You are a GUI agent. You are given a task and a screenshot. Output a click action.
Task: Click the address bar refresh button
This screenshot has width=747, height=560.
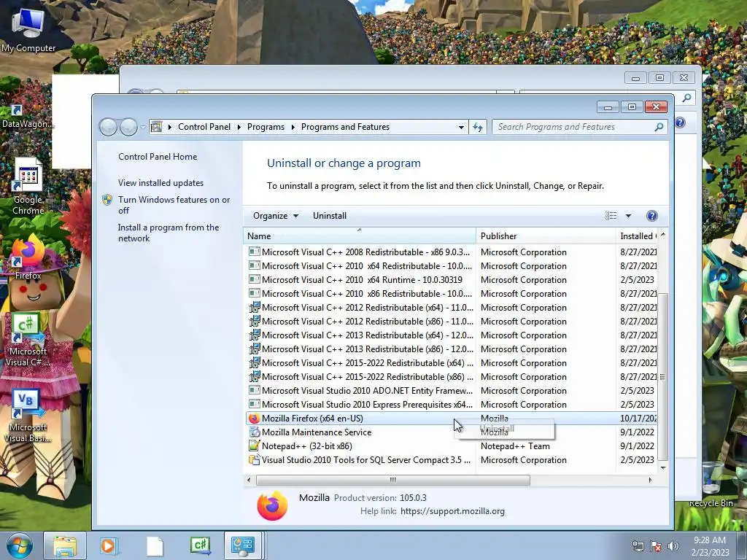click(x=478, y=127)
